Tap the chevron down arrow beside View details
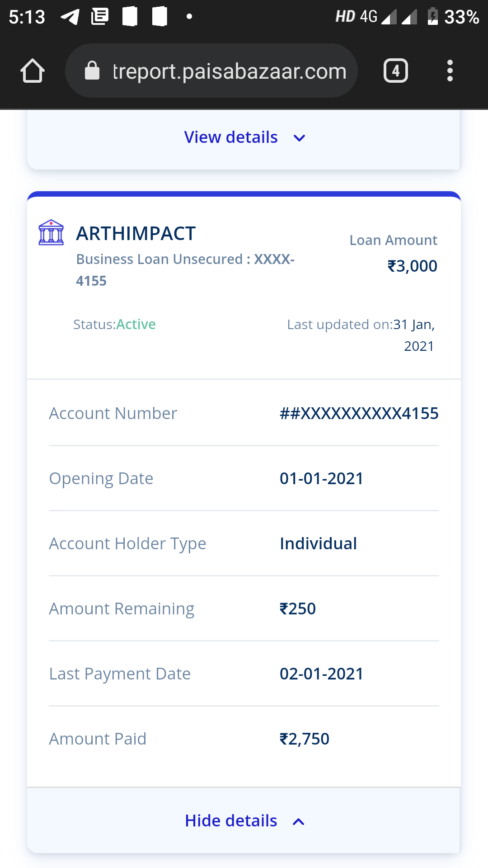 [299, 138]
